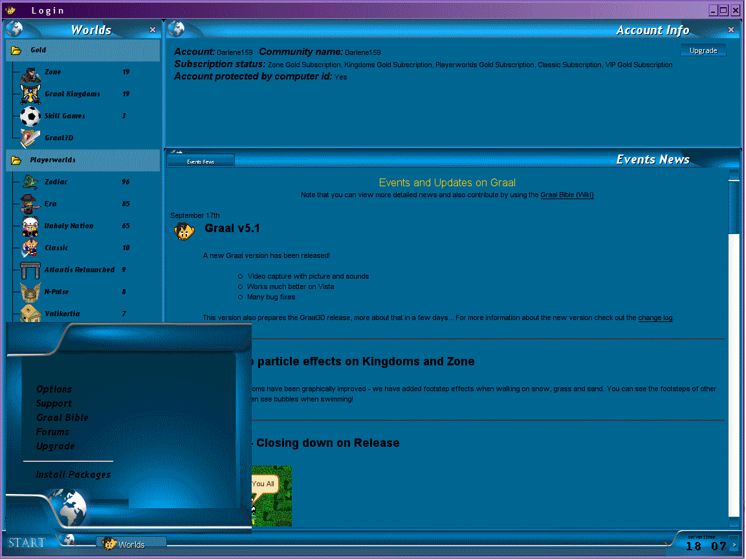Viewport: 746px width, 560px height.
Task: Open the change log link
Action: 655,318
